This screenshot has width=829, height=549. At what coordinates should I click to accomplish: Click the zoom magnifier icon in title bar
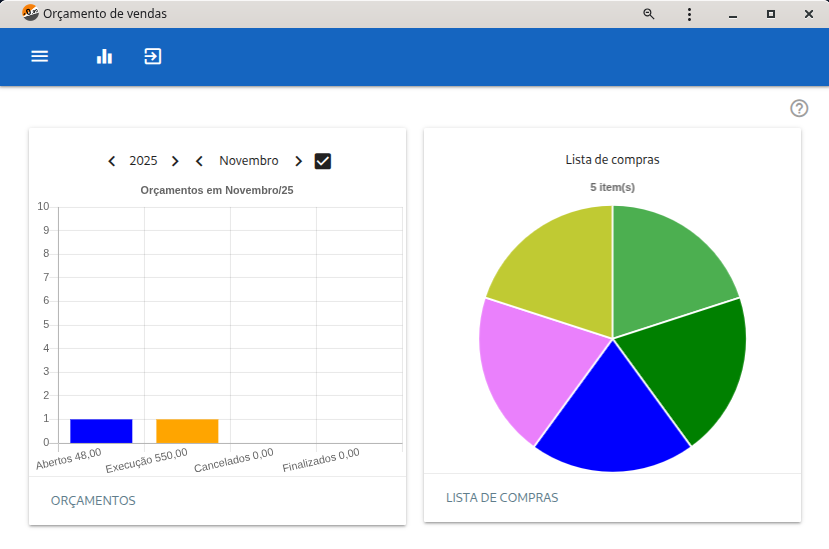pos(649,14)
